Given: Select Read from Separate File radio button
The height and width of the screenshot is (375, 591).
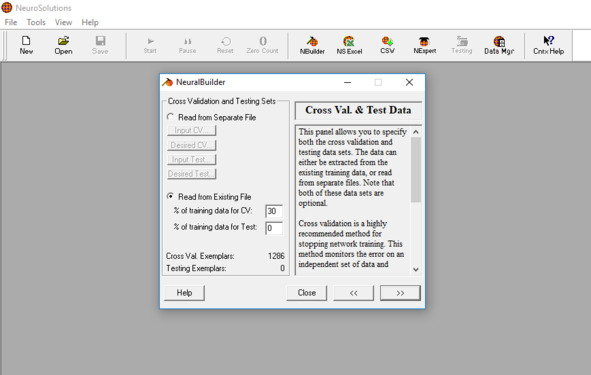Looking at the screenshot, I should click(170, 117).
